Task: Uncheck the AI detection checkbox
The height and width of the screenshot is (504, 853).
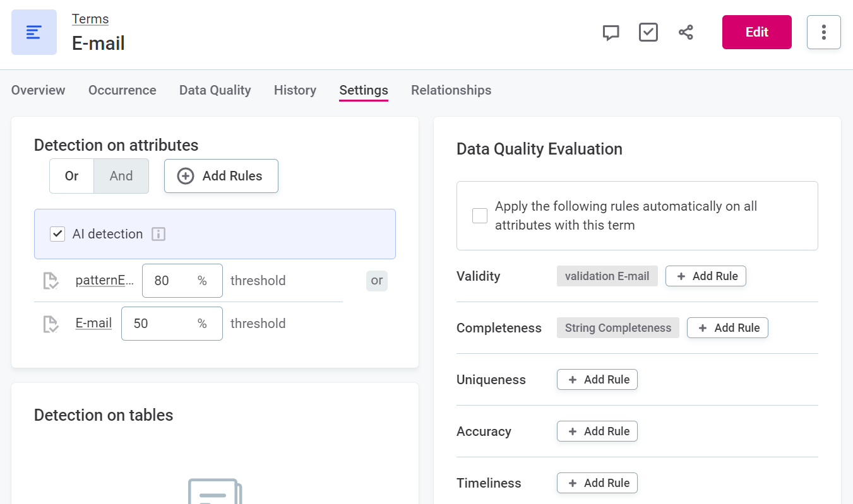Action: [57, 234]
